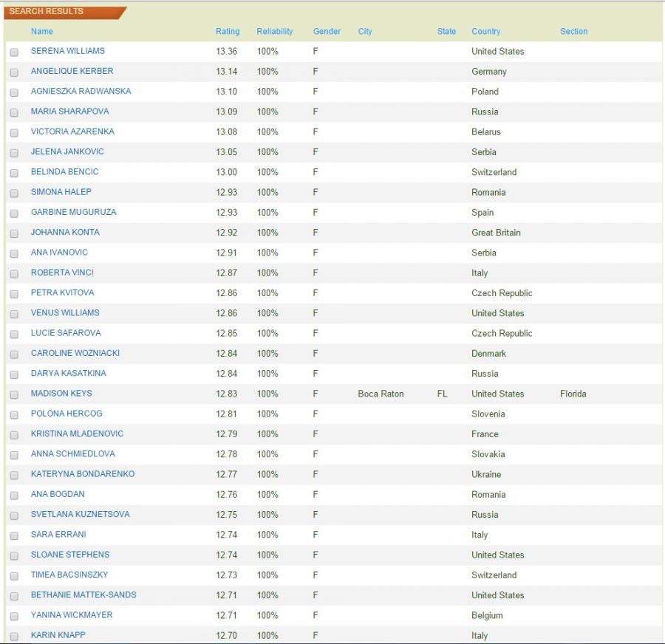Click the Belgium country cell
Viewport: 665px width, 644px height.
(487, 615)
